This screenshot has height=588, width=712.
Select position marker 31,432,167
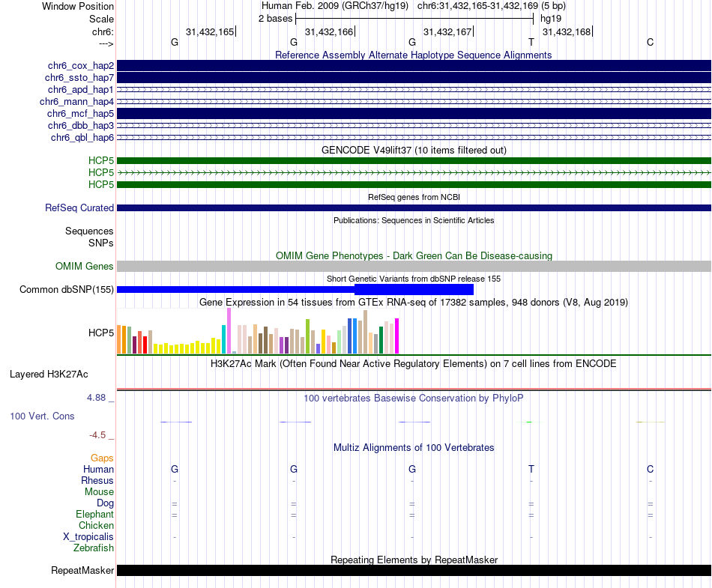[447, 31]
